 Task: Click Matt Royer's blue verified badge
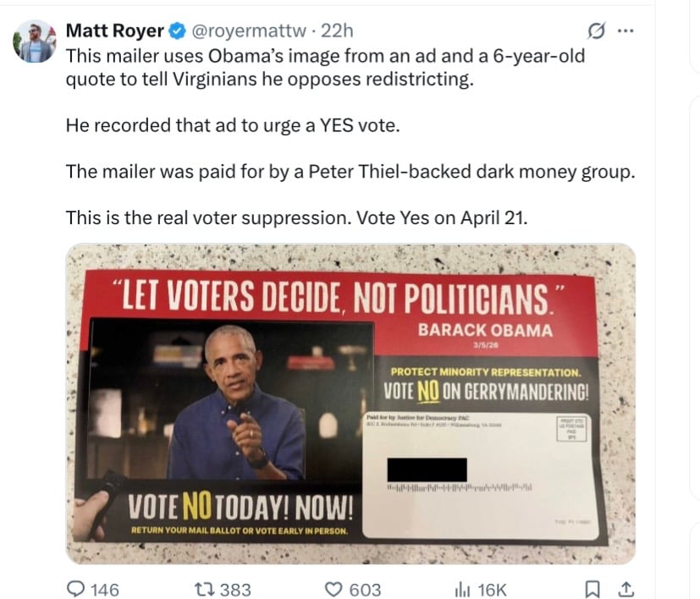(175, 30)
